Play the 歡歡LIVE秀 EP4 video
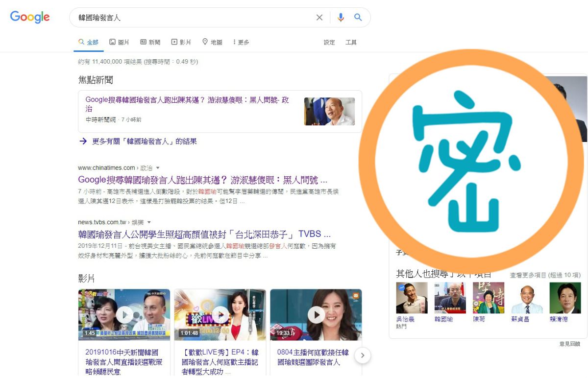 click(x=220, y=314)
